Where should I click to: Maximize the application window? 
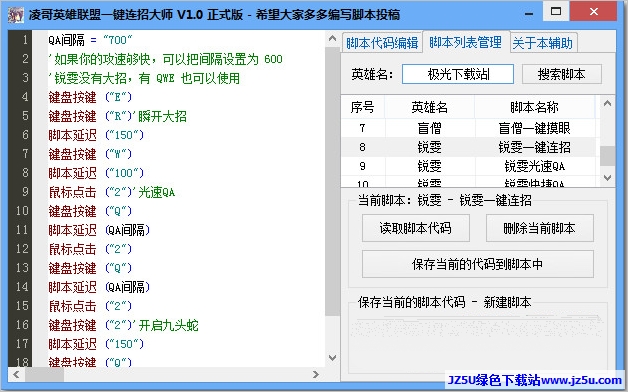(556, 11)
